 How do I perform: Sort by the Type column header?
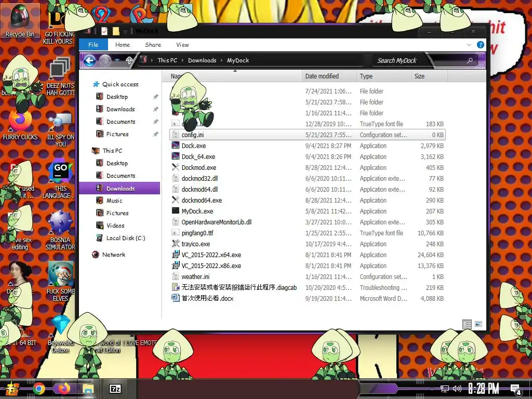(x=383, y=76)
